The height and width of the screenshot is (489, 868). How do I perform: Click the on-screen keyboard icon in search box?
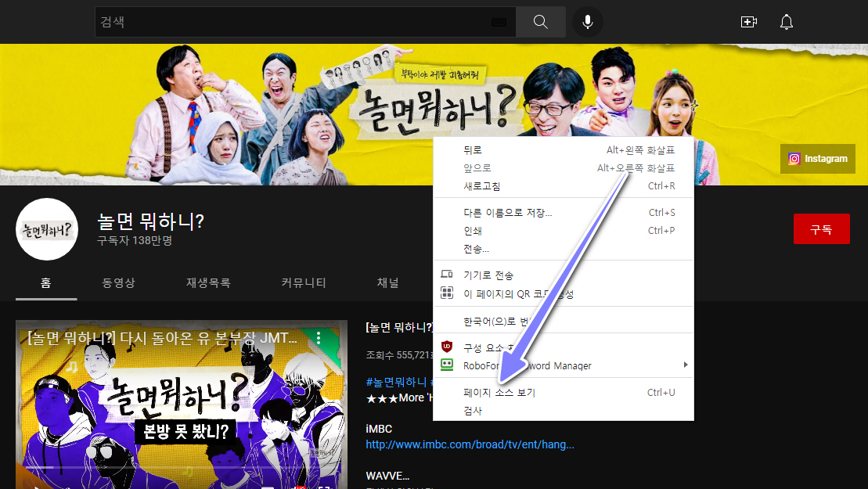[499, 22]
